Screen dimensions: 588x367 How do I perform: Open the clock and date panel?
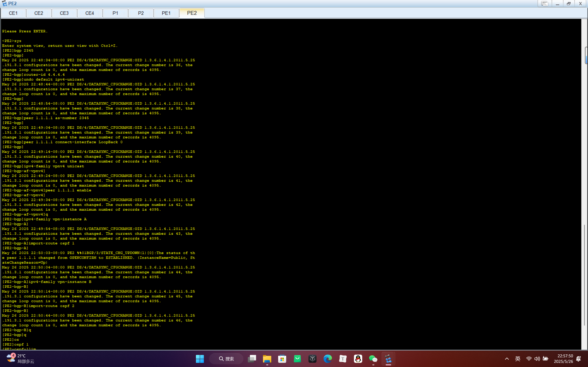[563, 359]
